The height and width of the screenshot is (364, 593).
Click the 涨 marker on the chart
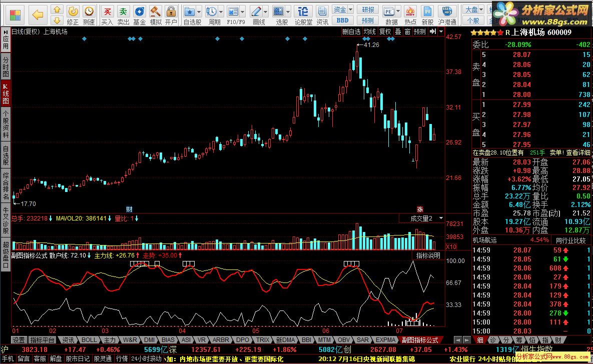[420, 209]
